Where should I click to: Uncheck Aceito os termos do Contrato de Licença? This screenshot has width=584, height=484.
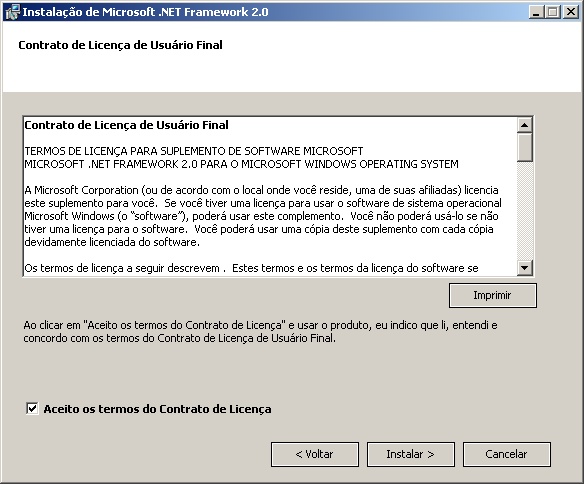tap(32, 408)
